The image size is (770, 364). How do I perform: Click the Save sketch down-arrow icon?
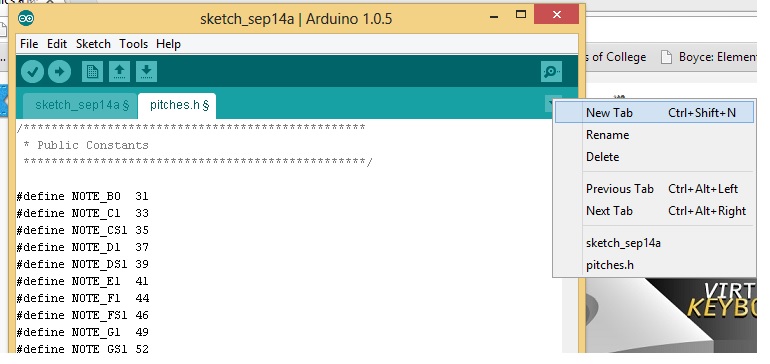pos(146,72)
